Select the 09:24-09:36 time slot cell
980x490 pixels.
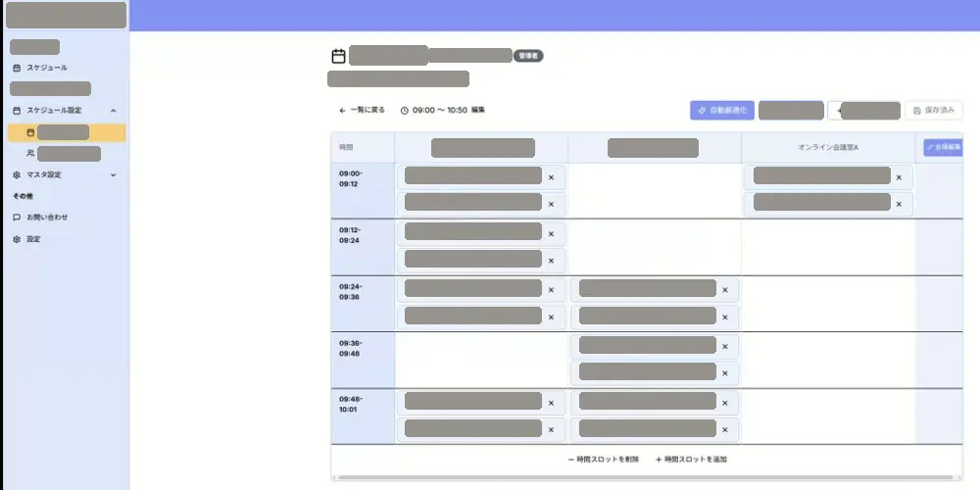pyautogui.click(x=363, y=304)
